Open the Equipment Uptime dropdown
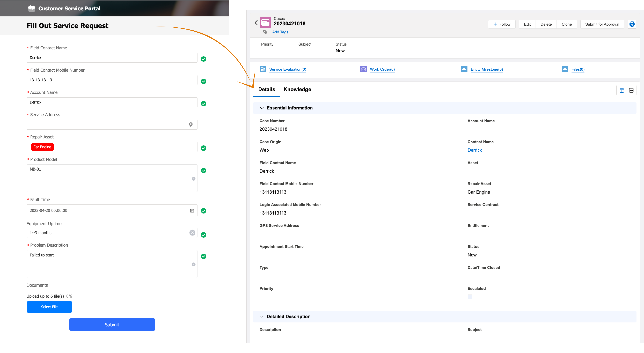 point(108,233)
